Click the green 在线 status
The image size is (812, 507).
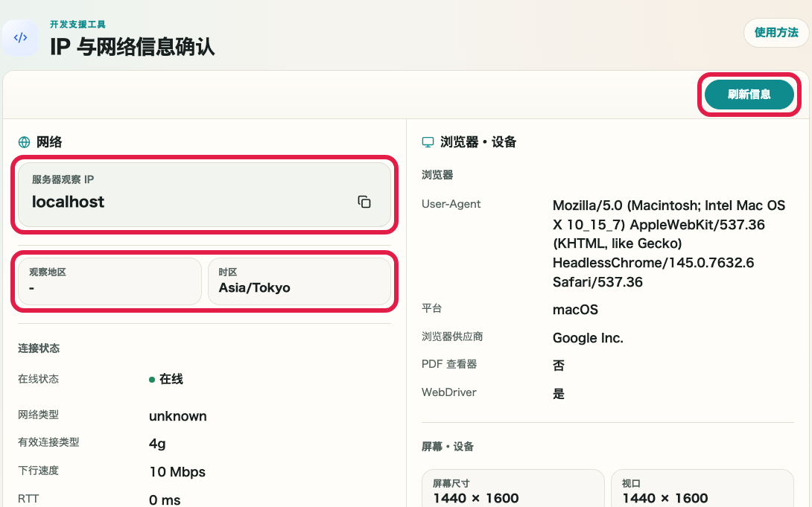165,379
